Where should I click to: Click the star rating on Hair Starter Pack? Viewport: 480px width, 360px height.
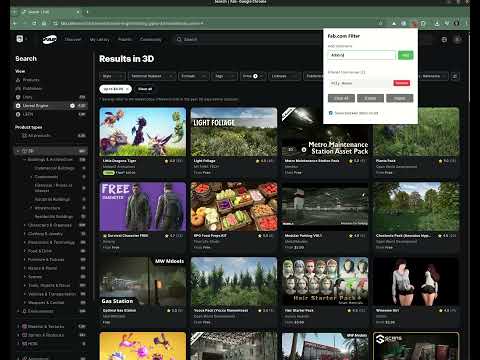click(349, 310)
